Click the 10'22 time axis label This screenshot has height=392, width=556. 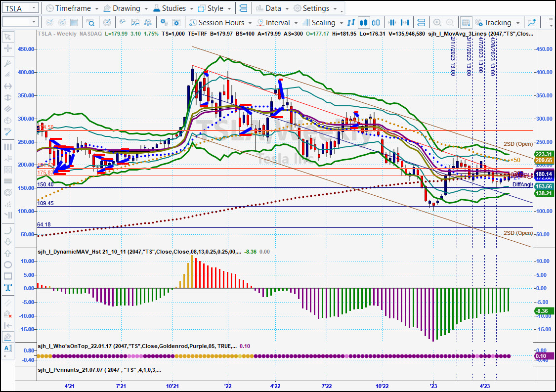click(x=382, y=386)
